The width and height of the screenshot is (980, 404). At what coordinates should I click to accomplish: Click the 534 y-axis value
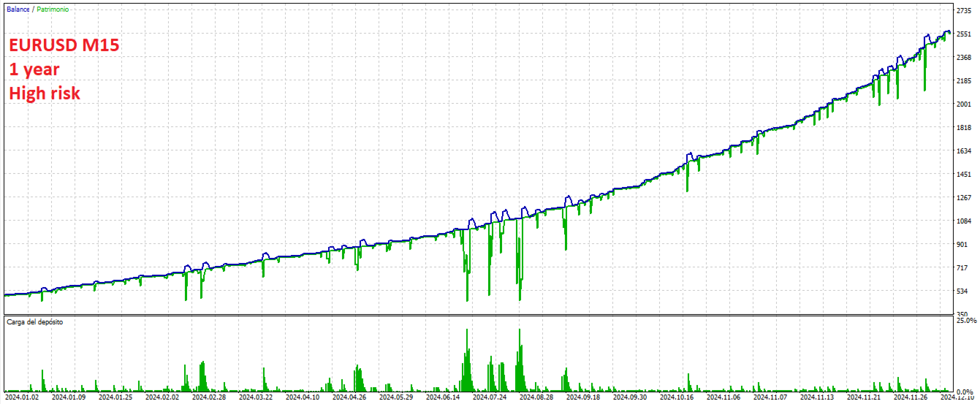pos(962,291)
